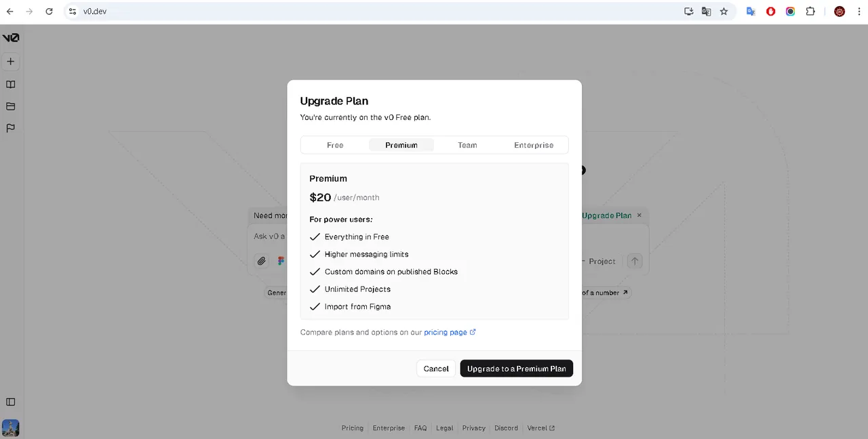Click the attachment paperclip icon
The height and width of the screenshot is (439, 868).
coord(261,261)
